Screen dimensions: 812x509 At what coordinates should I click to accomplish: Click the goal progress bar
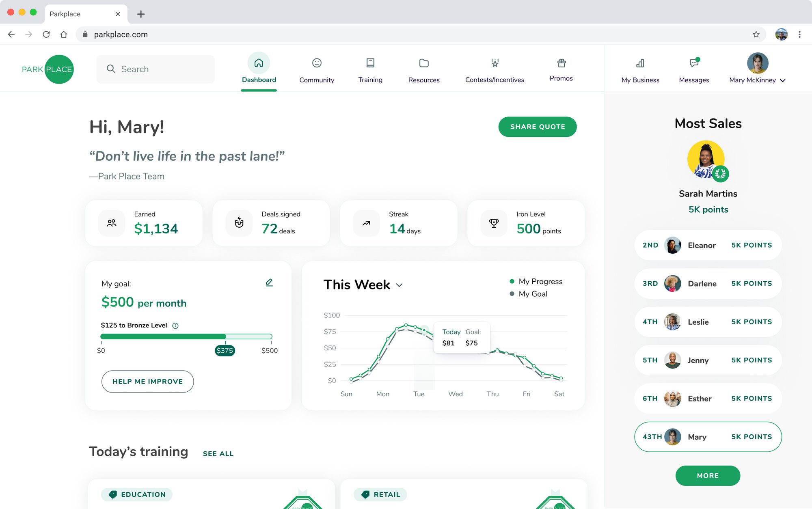[186, 336]
